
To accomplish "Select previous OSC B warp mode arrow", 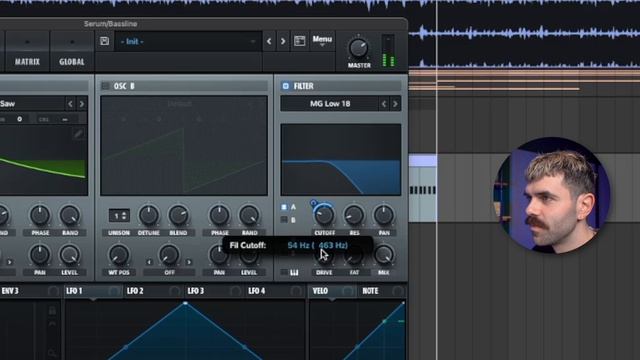I will coord(149,262).
